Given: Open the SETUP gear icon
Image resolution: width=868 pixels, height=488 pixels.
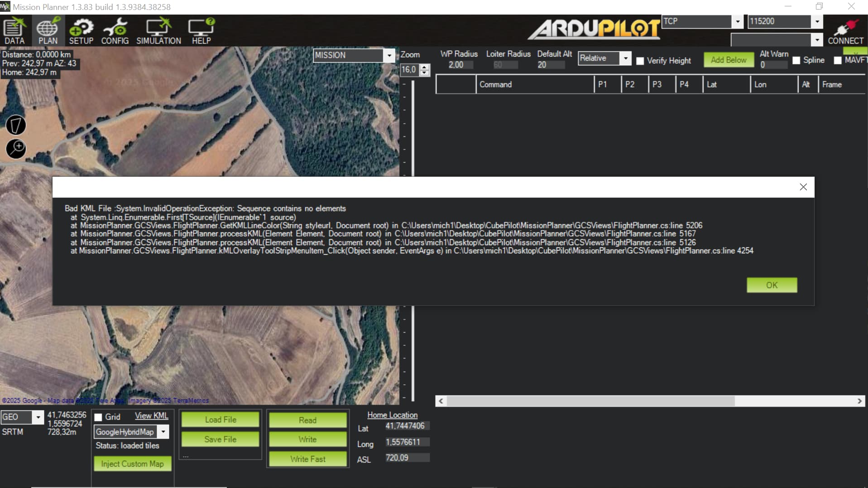Looking at the screenshot, I should point(81,31).
